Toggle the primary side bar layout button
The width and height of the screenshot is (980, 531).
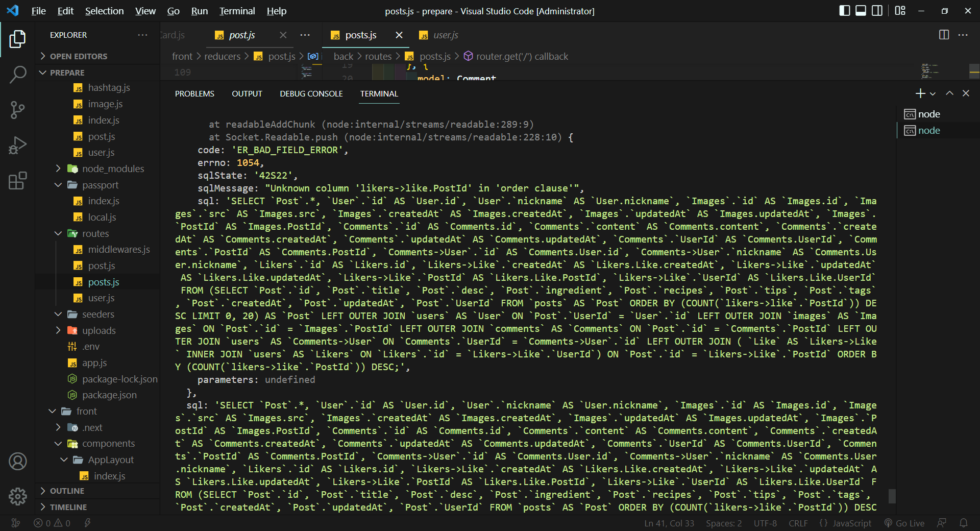[x=844, y=11]
